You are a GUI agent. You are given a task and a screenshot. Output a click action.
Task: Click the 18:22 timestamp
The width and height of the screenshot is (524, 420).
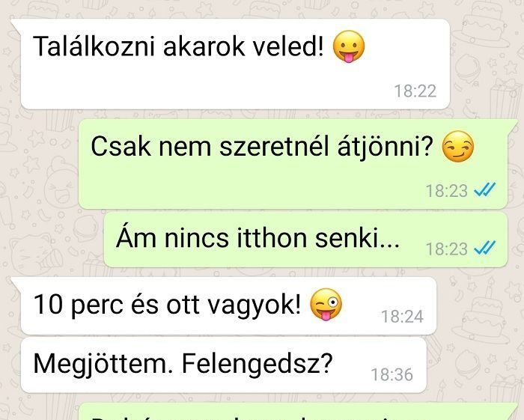(x=415, y=91)
